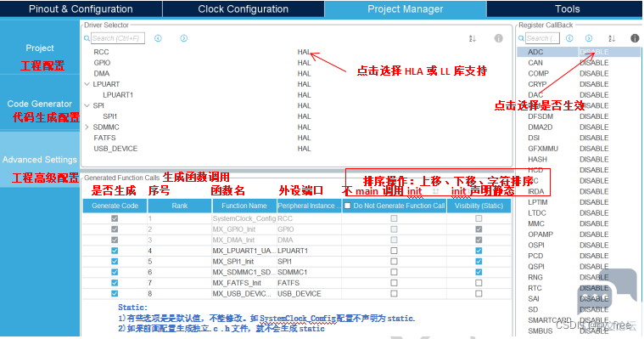Open the Tools tab
This screenshot has width=644, height=339.
pyautogui.click(x=567, y=9)
